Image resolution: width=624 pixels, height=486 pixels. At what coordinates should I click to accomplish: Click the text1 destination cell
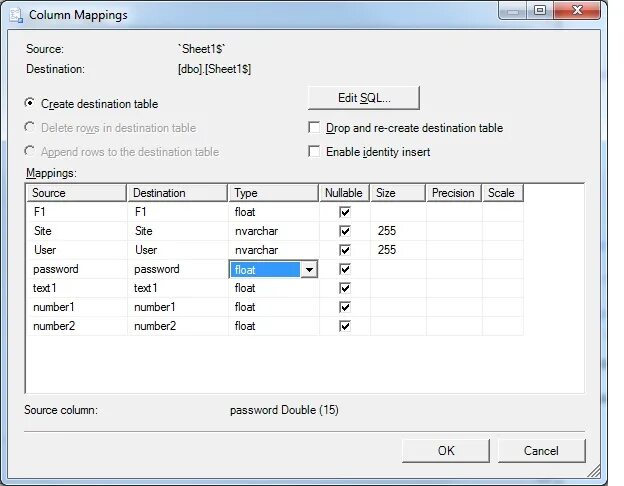[x=178, y=288]
